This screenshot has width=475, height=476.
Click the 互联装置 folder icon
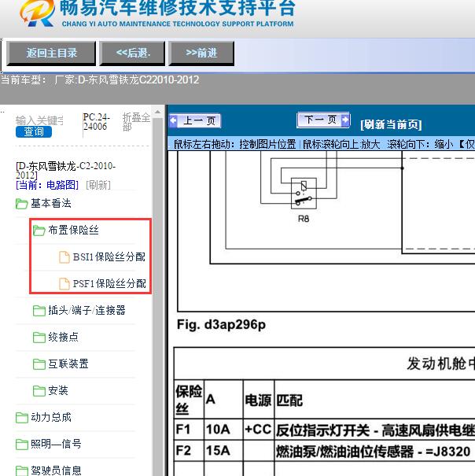[39, 364]
